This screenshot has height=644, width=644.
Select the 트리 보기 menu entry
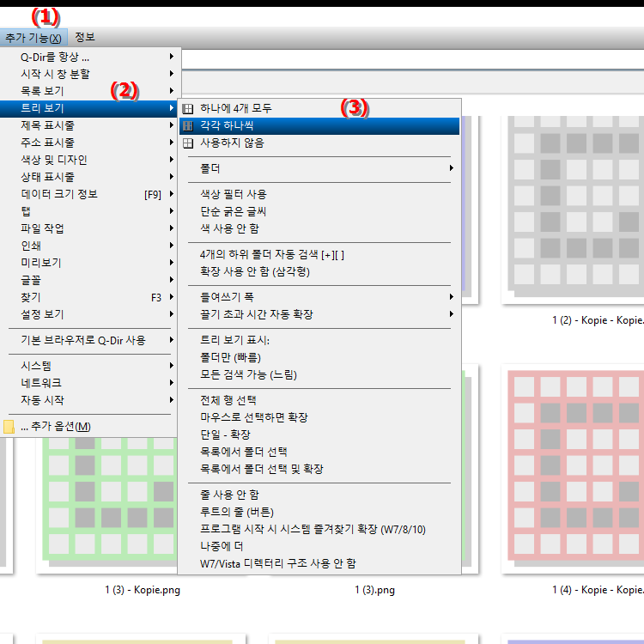(89, 108)
